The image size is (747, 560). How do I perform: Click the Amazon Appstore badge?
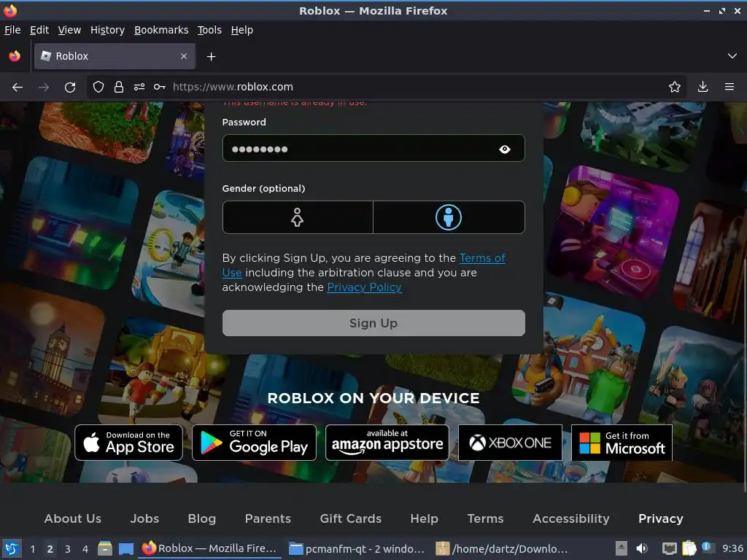387,443
